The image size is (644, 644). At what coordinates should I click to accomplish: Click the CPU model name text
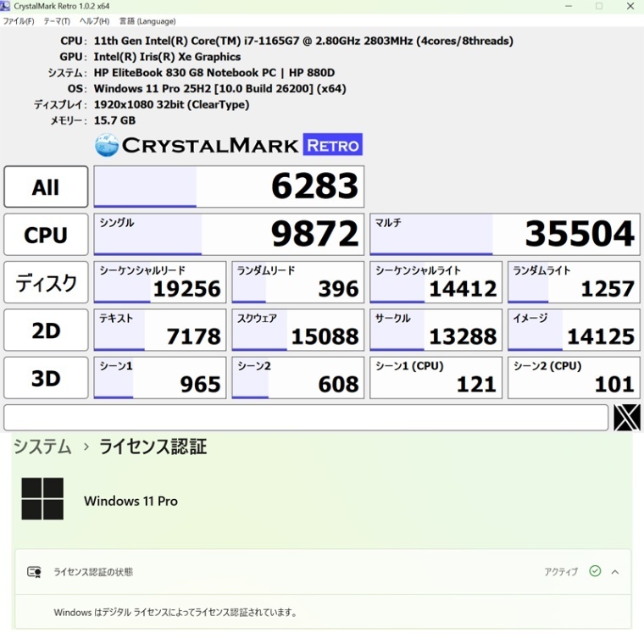point(303,41)
